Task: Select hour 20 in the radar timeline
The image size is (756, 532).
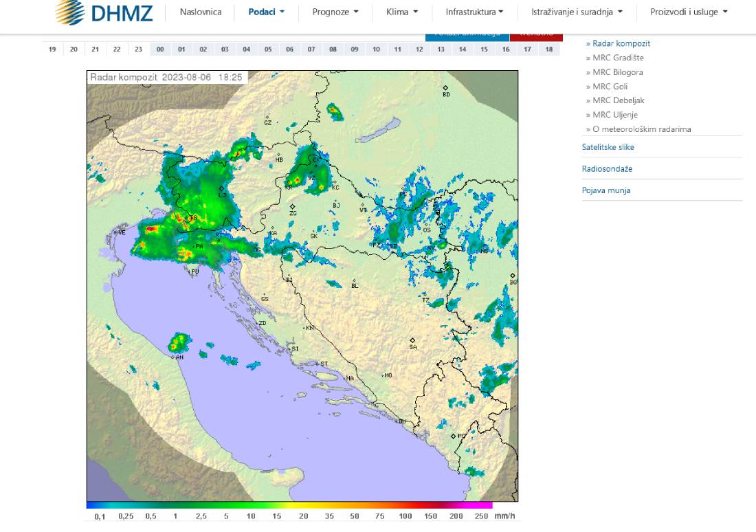Action: click(74, 49)
